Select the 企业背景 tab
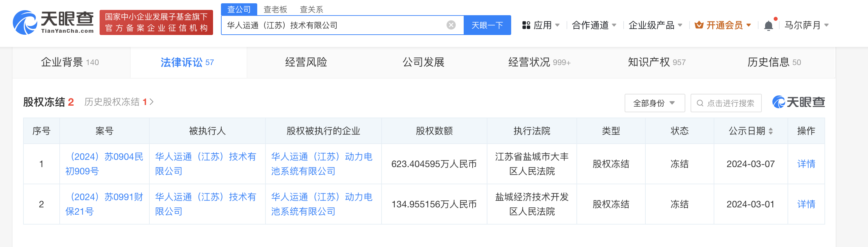The image size is (868, 247). (70, 62)
